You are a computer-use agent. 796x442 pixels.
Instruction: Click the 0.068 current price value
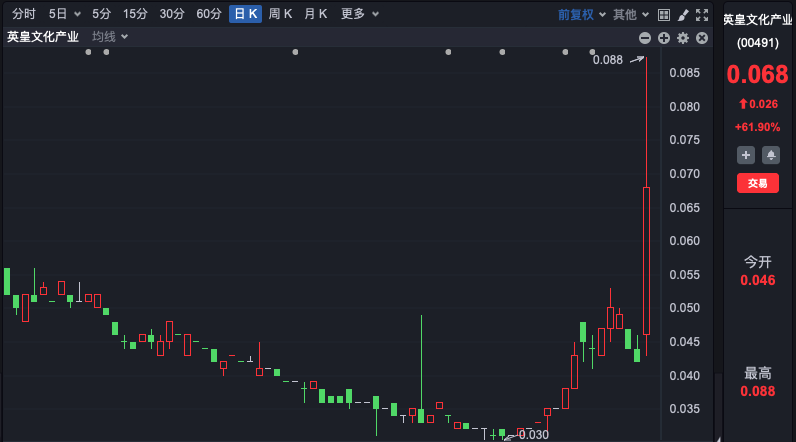tap(757, 75)
